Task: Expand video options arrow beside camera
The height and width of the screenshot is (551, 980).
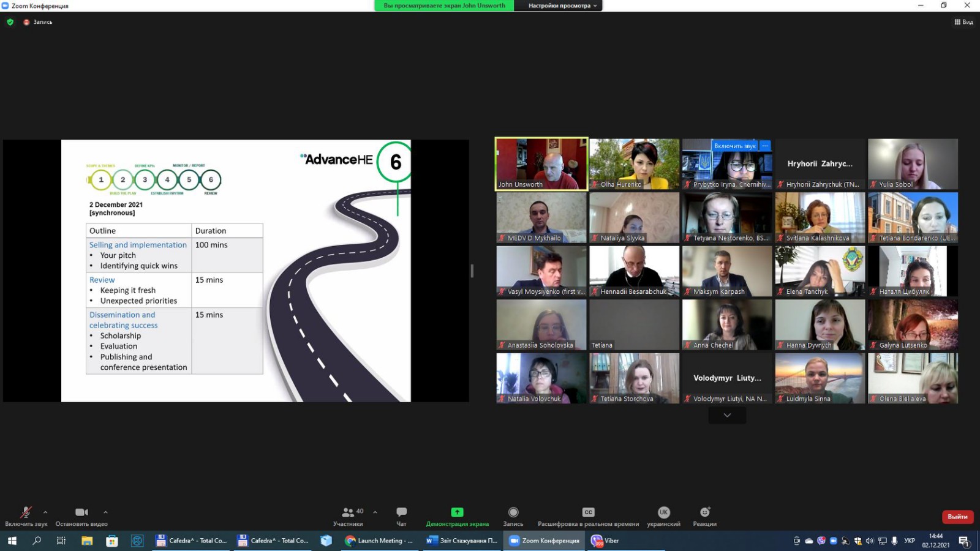Action: (x=105, y=512)
